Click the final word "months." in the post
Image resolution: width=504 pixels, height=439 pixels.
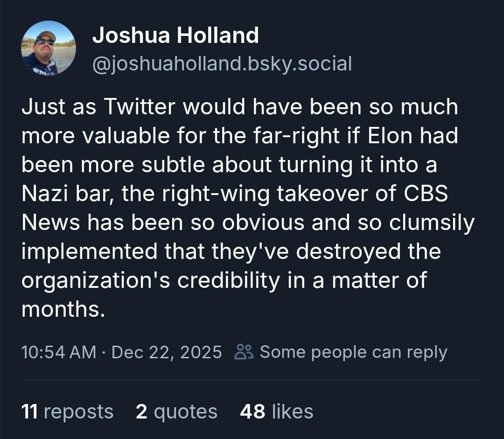click(63, 309)
